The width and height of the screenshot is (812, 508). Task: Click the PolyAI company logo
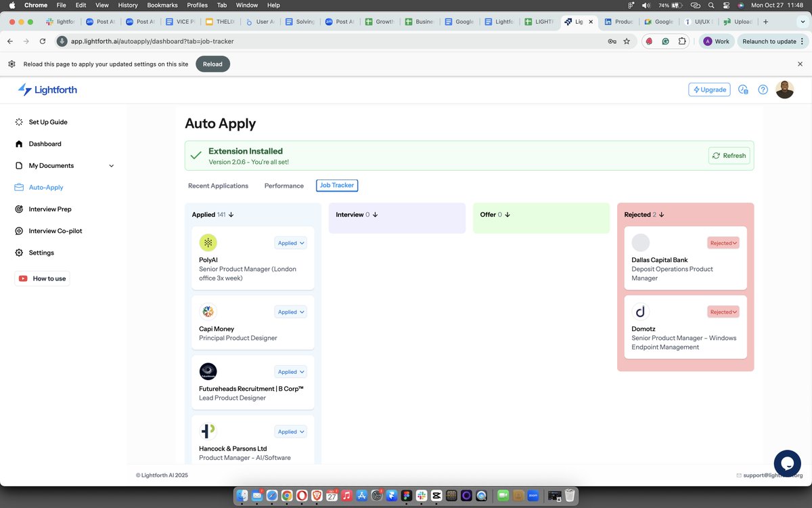click(x=208, y=242)
